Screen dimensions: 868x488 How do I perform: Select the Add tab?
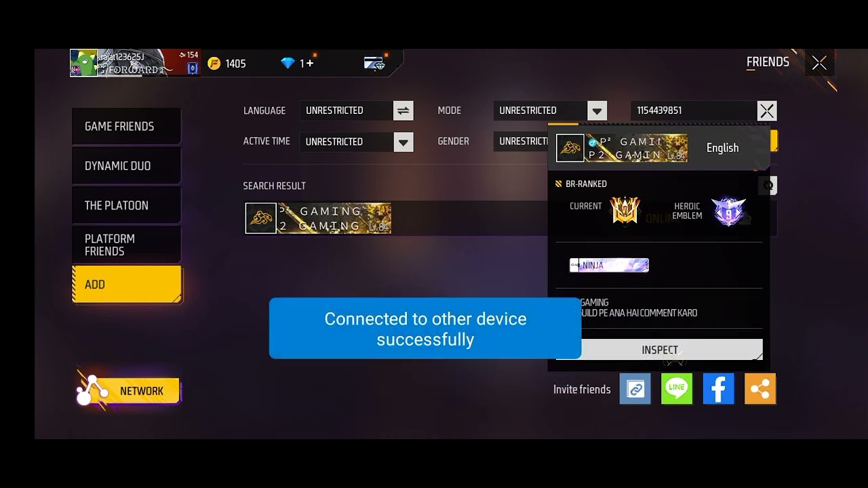tap(127, 284)
